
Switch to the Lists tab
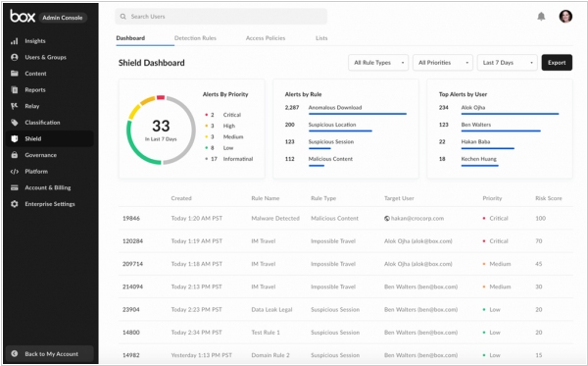point(321,38)
